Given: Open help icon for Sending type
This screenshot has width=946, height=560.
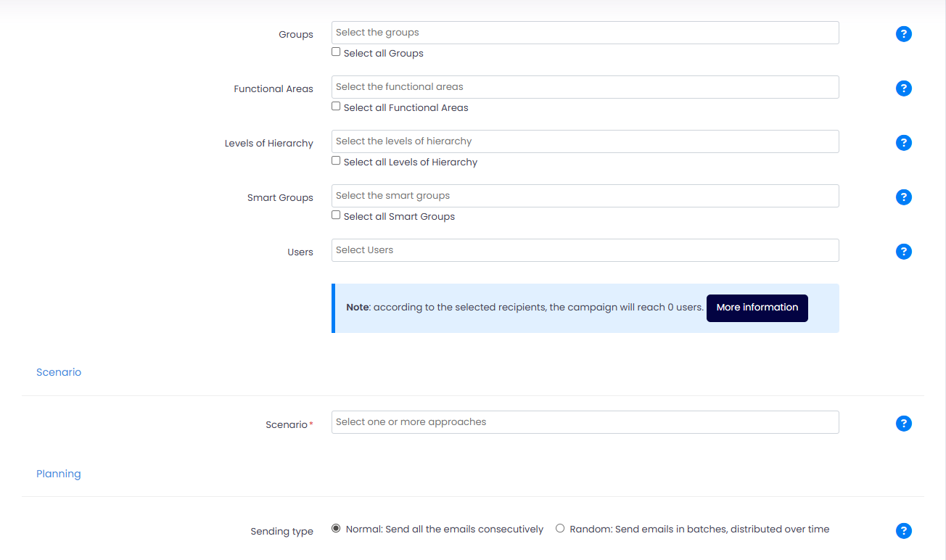Looking at the screenshot, I should [903, 531].
